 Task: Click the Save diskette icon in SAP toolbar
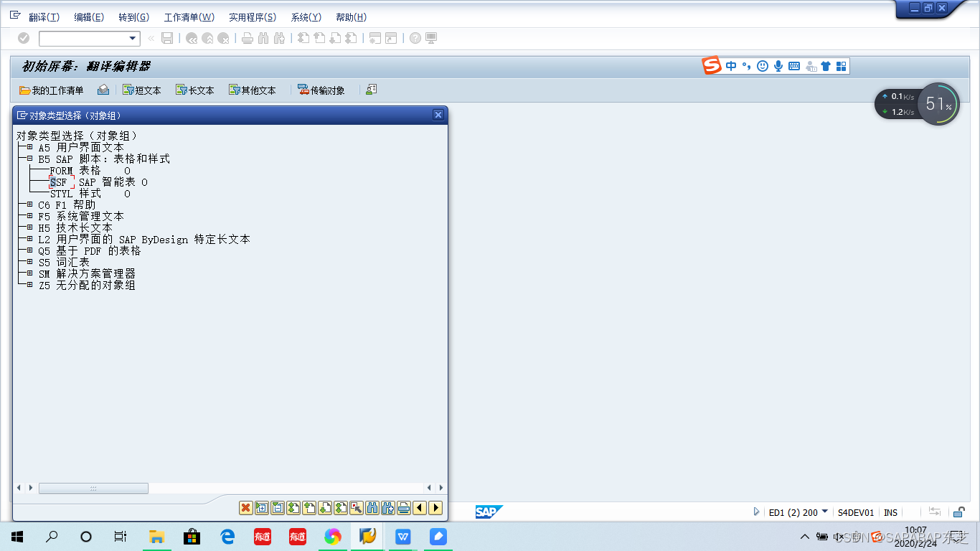[x=167, y=38]
